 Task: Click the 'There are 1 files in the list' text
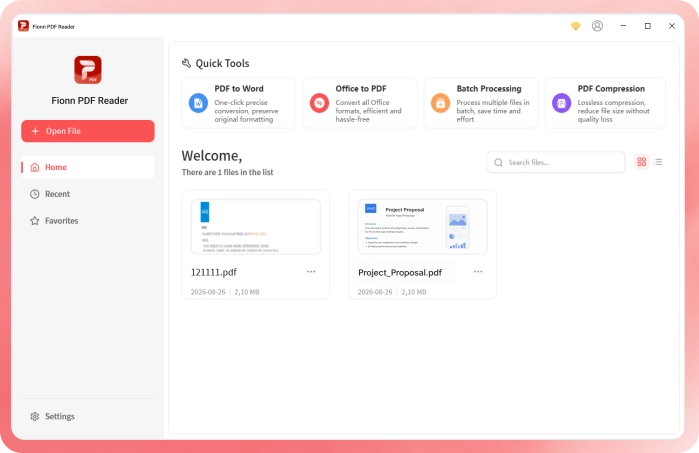click(227, 172)
